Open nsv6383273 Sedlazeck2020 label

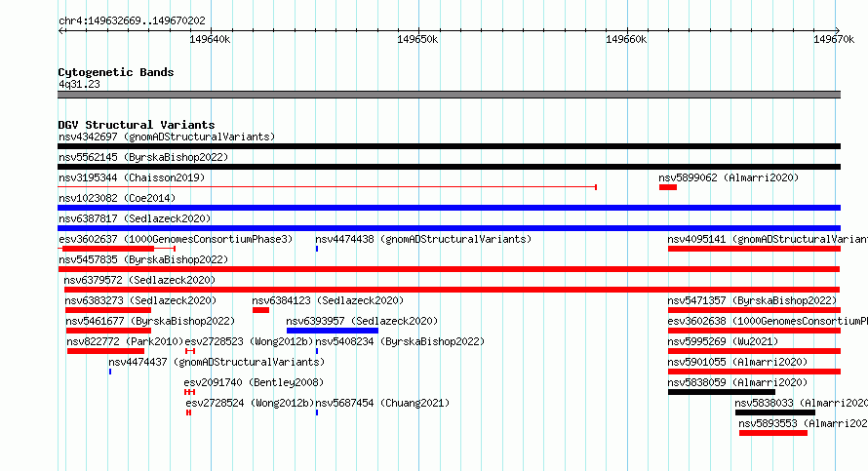(140, 300)
